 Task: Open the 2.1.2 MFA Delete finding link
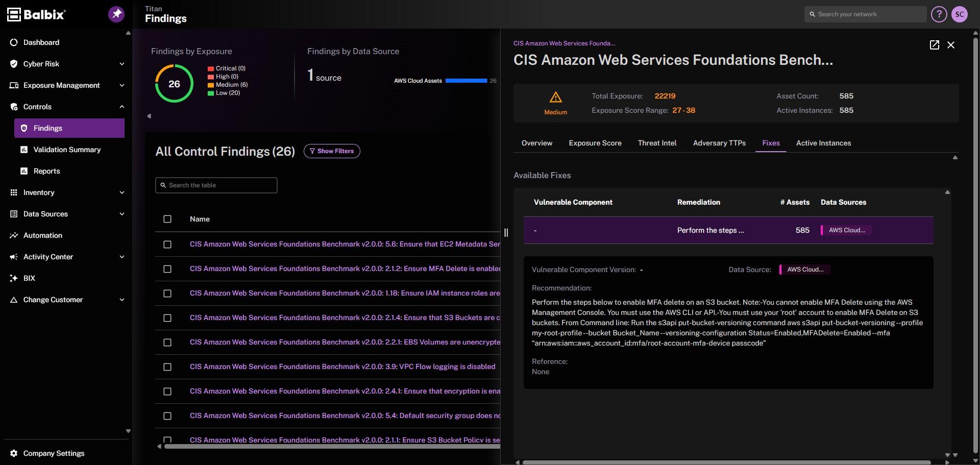[345, 268]
